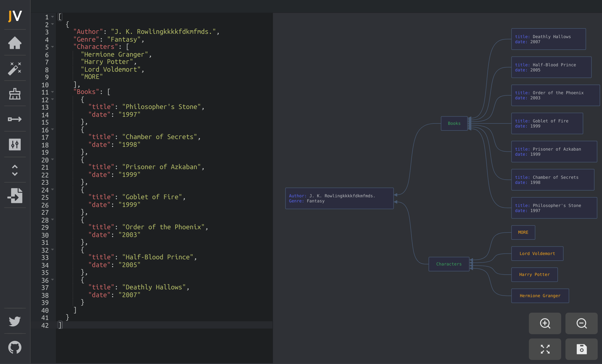Open the GitHub icon link

(x=15, y=347)
